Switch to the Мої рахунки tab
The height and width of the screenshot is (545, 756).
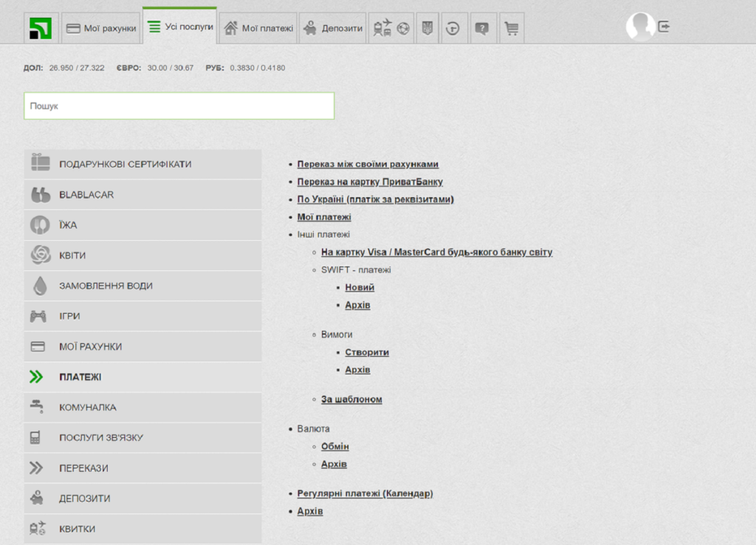(x=101, y=28)
